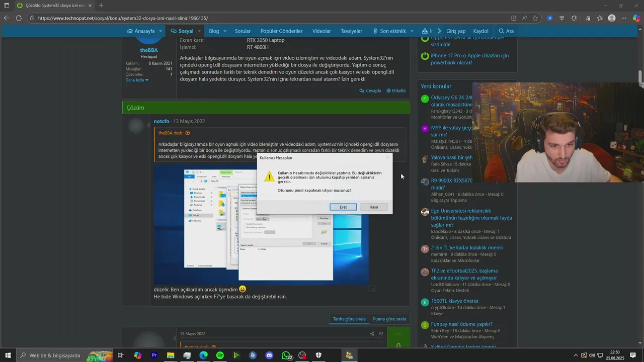Upvote post #2 with up arrow
Viewport: 644px width, 362px height.
(x=398, y=334)
